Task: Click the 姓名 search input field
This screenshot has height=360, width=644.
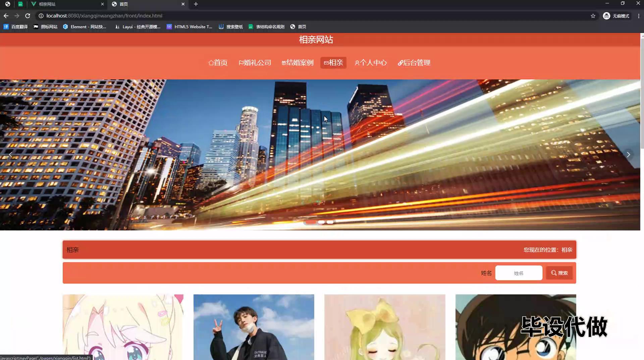Action: [x=519, y=273]
